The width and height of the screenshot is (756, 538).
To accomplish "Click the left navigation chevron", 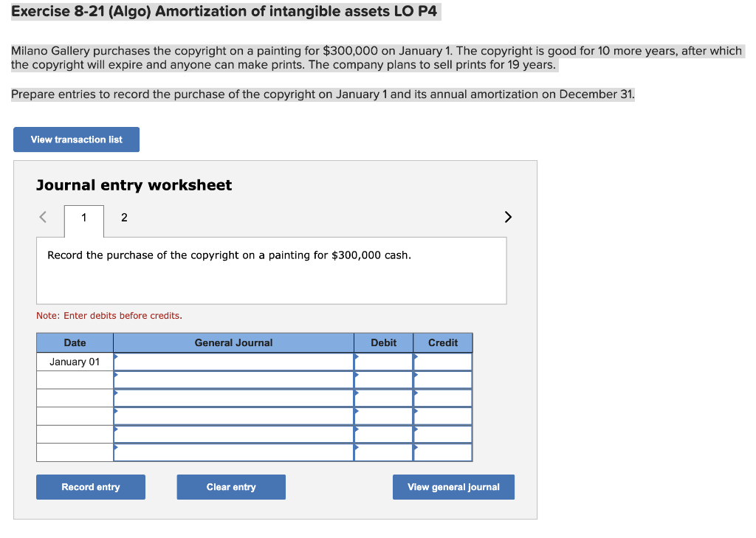I will pyautogui.click(x=42, y=217).
